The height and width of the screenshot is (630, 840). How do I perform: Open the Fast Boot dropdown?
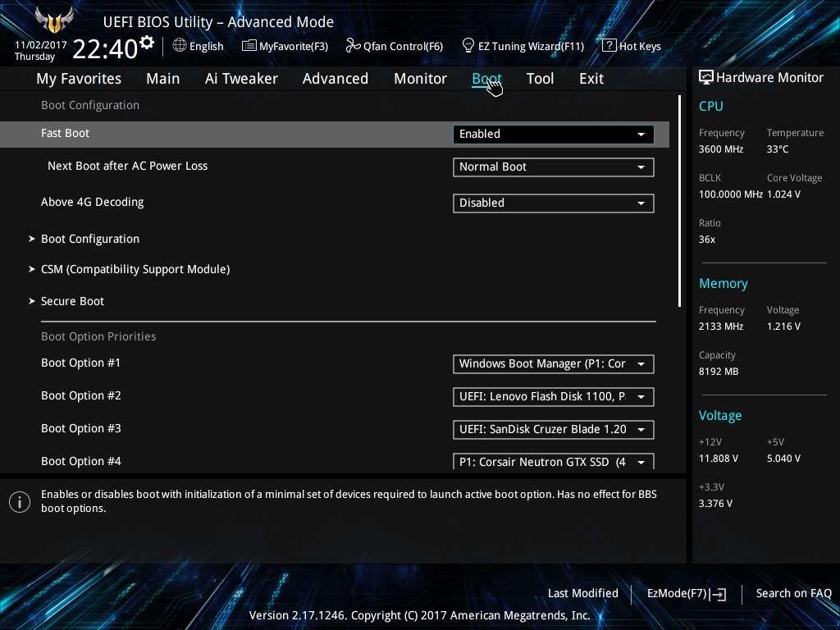(x=554, y=134)
